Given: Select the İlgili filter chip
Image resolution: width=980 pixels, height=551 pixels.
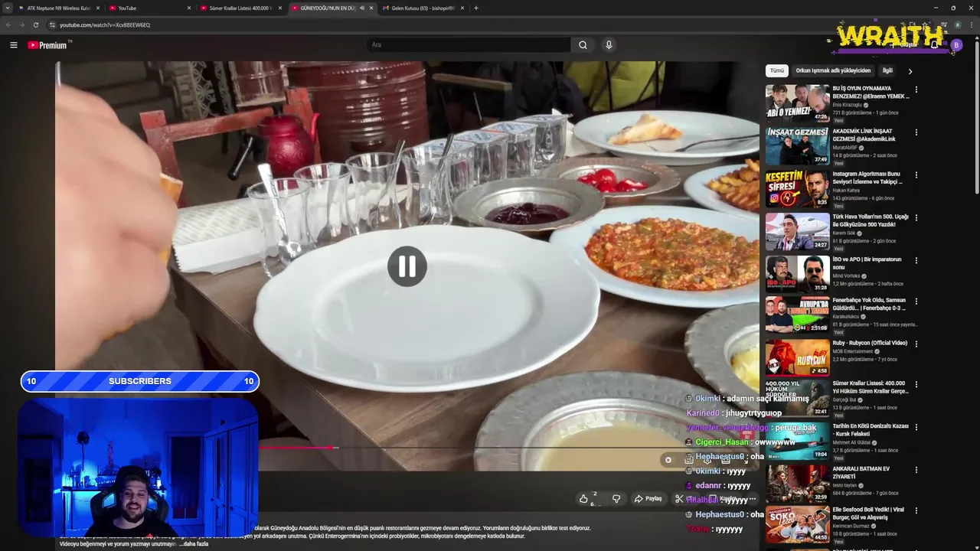Looking at the screenshot, I should click(x=887, y=70).
